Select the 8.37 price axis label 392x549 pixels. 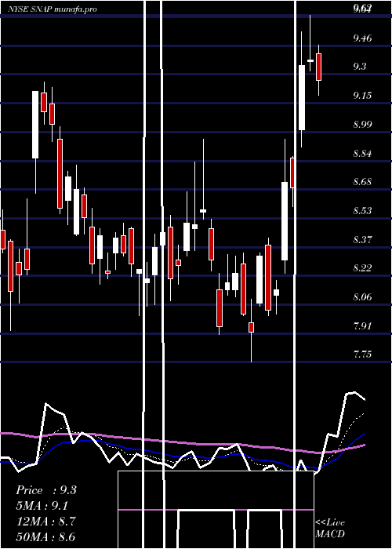tap(362, 240)
